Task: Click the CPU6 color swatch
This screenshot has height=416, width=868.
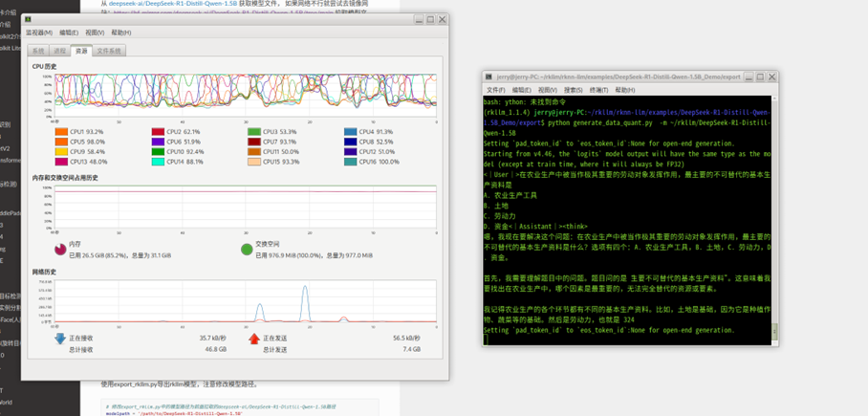Action: (x=158, y=142)
